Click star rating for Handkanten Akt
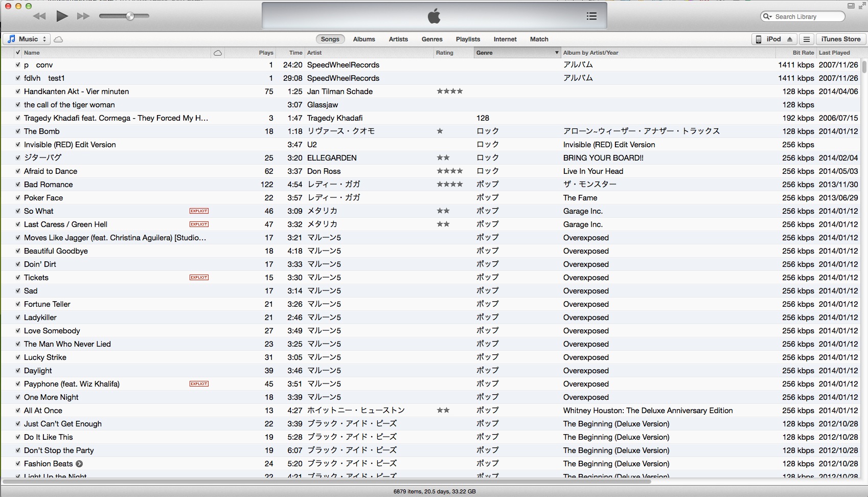This screenshot has height=497, width=868. coord(450,92)
